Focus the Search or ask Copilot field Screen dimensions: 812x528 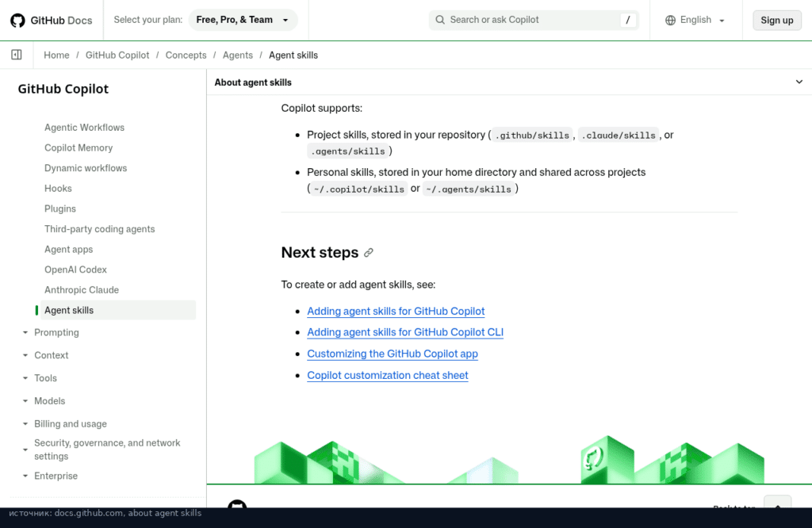[x=534, y=20]
